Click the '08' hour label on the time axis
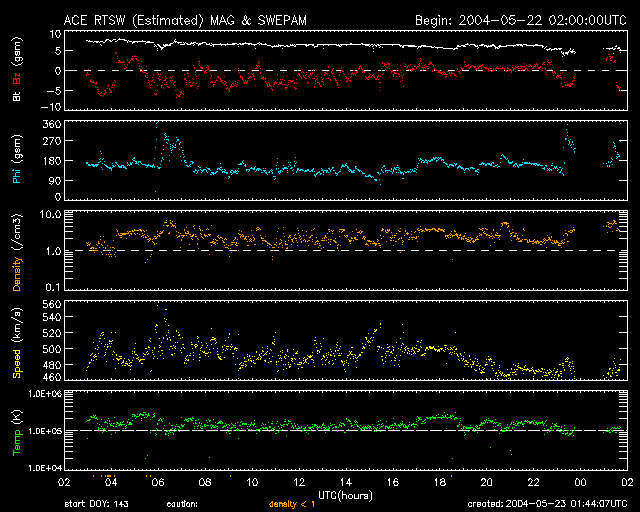Image resolution: width=640 pixels, height=512 pixels. coord(204,482)
